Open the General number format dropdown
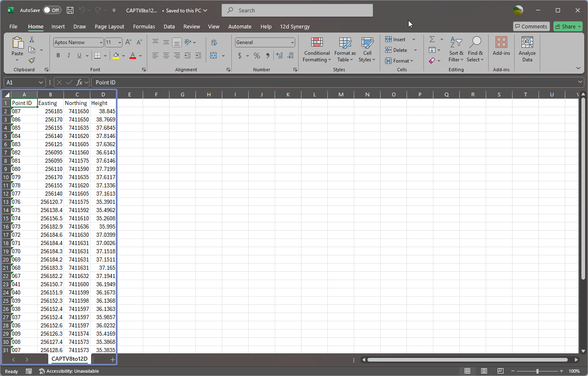 (292, 42)
